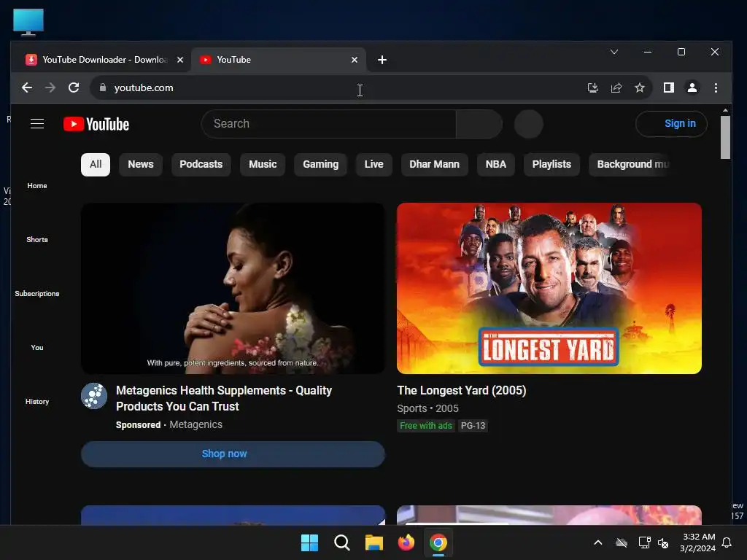Open the clock showing 3:32 AM
This screenshot has height=560, width=747.
coord(697,542)
